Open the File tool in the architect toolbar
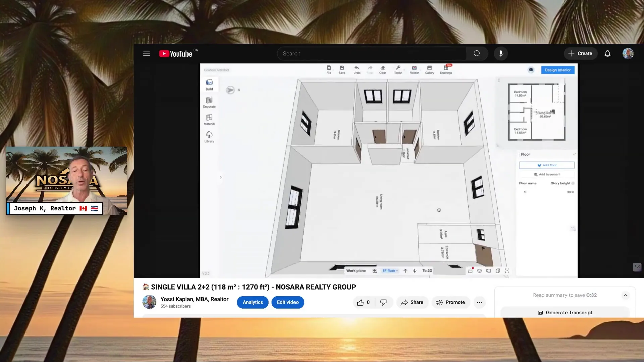This screenshot has height=362, width=644. point(329,70)
